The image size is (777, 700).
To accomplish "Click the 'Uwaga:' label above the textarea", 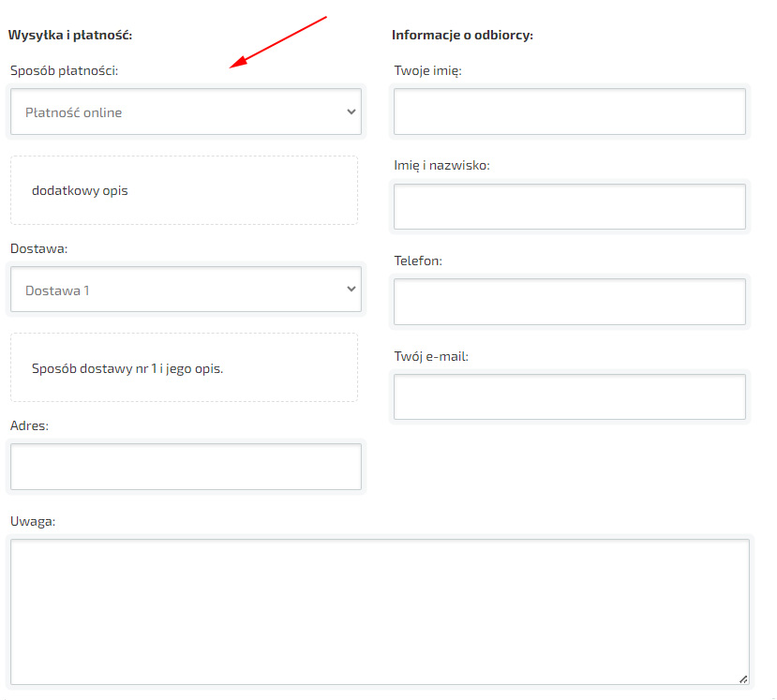I will coord(33,521).
